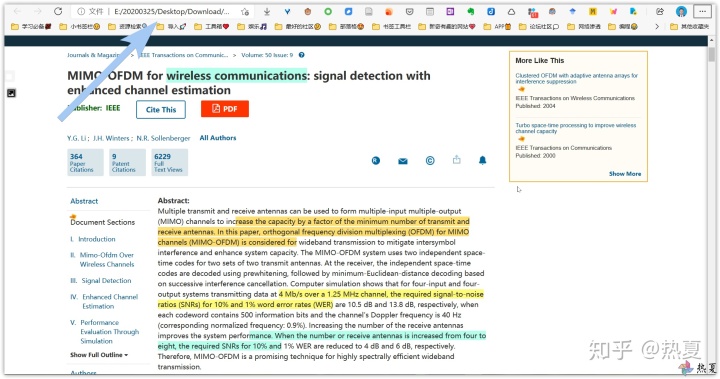Click the R rights permissions circle icon
This screenshot has width=720, height=379.
(x=376, y=160)
